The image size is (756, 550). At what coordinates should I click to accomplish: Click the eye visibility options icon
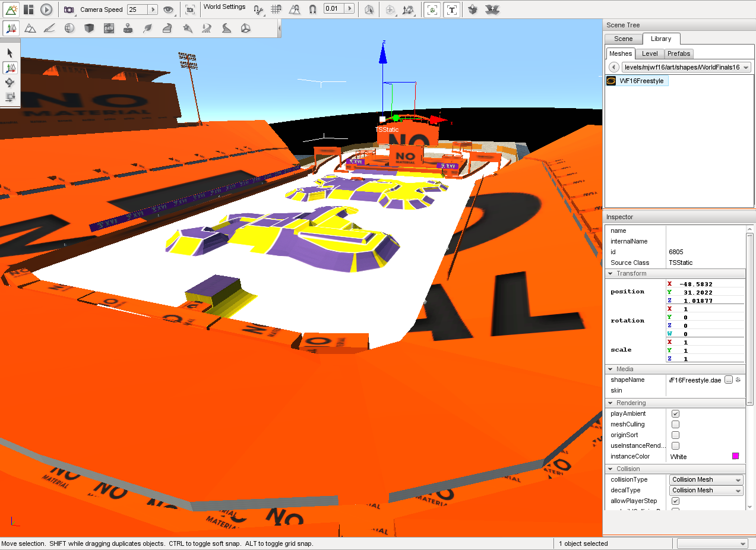(169, 10)
